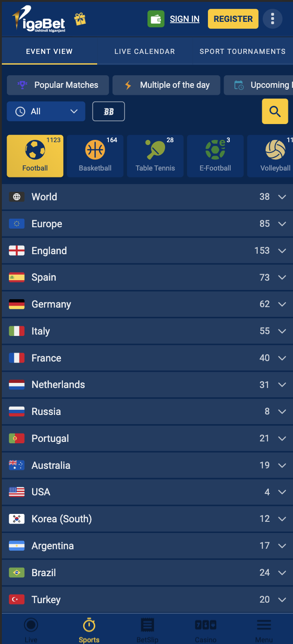This screenshot has height=644, width=293.
Task: Click the yellow Register button
Action: click(233, 19)
